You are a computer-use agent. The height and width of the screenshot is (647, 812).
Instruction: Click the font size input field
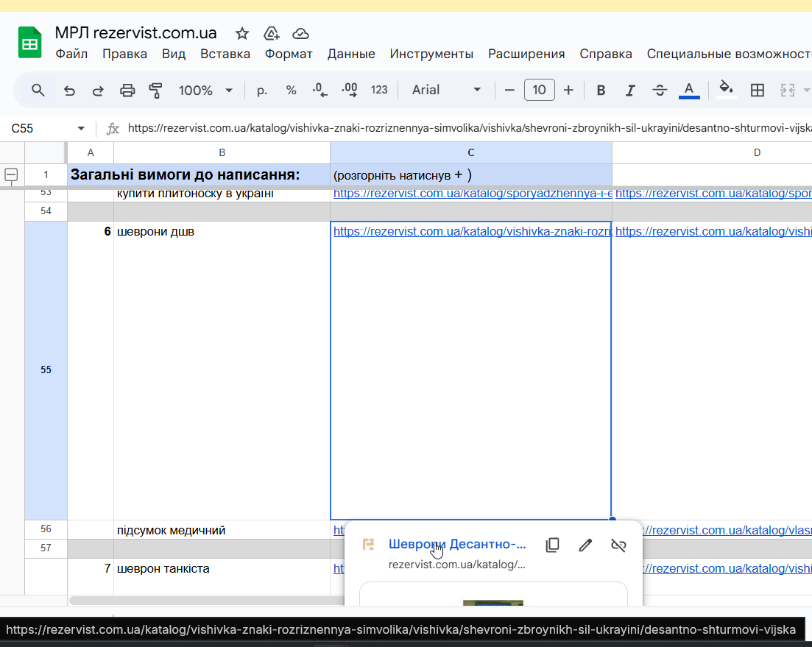pyautogui.click(x=539, y=90)
